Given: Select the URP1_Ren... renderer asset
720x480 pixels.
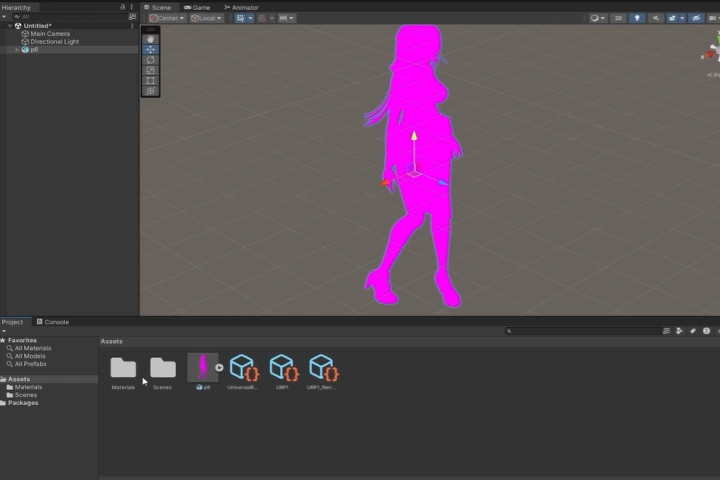Looking at the screenshot, I should [x=323, y=368].
